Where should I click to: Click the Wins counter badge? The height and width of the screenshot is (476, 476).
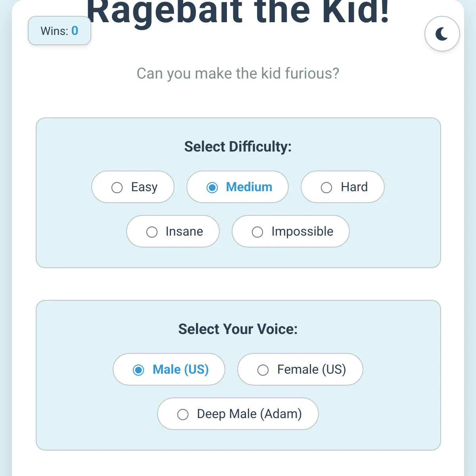59,31
